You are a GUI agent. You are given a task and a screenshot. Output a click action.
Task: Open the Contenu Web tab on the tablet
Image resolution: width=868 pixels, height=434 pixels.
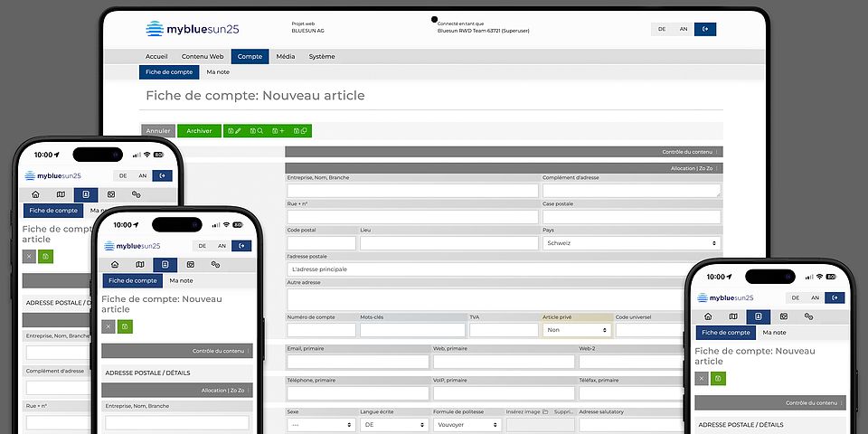(203, 56)
